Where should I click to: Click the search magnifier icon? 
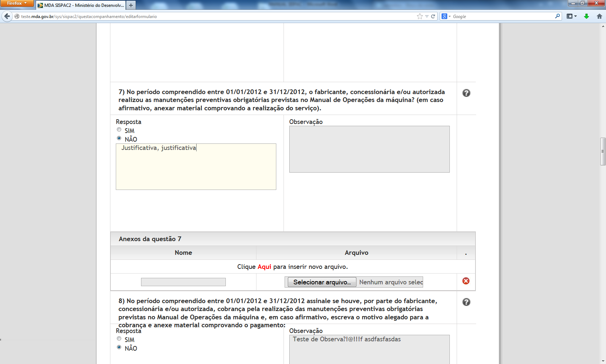tap(557, 16)
